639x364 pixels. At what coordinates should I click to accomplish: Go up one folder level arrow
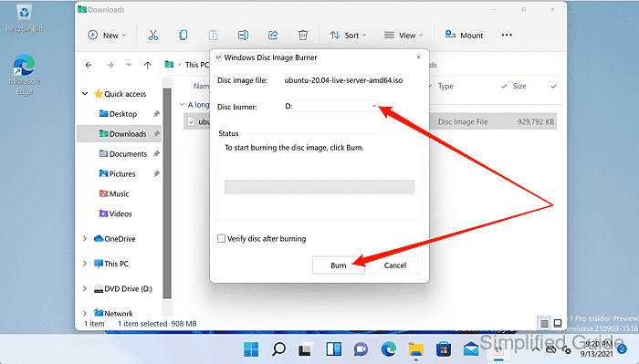148,65
